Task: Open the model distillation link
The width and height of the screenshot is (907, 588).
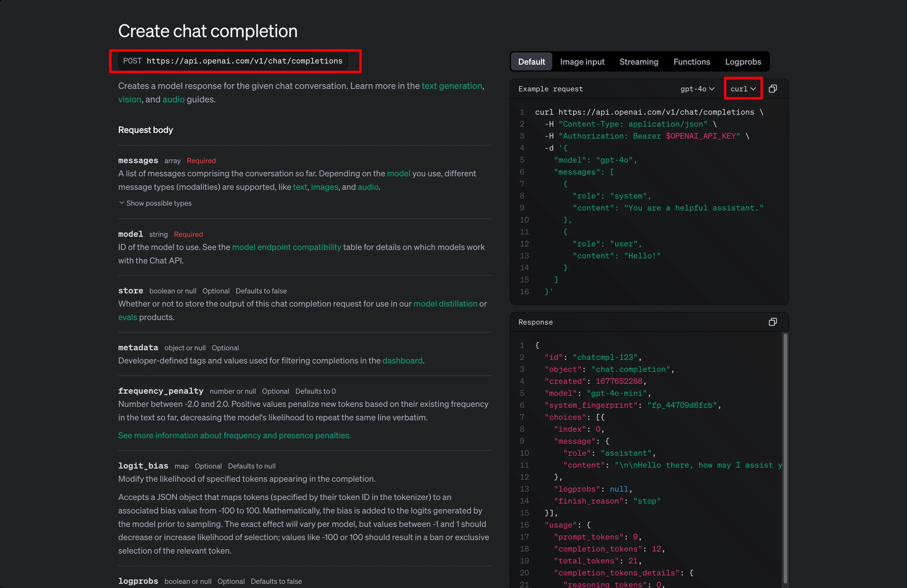Action: tap(445, 304)
